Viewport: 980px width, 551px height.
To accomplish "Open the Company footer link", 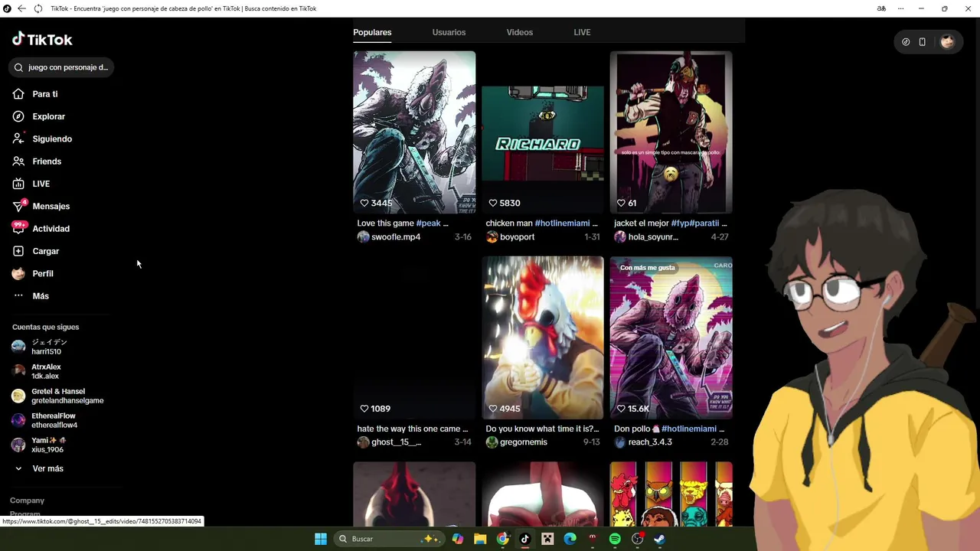I will coord(27,500).
